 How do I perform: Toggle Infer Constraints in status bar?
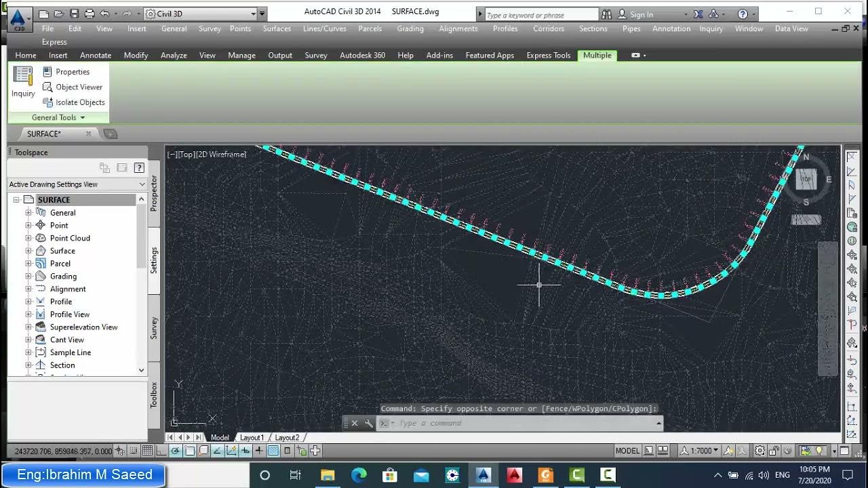coord(119,451)
